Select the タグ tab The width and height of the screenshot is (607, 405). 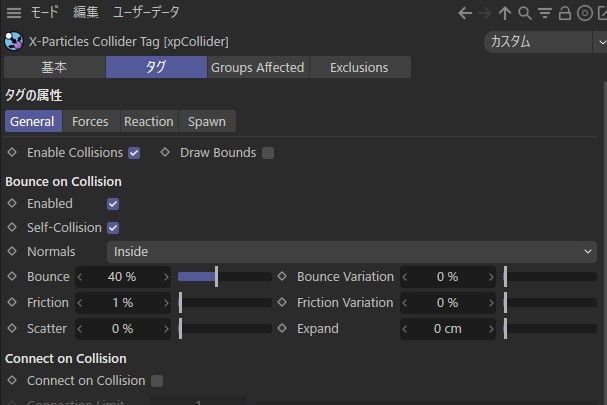(x=156, y=67)
